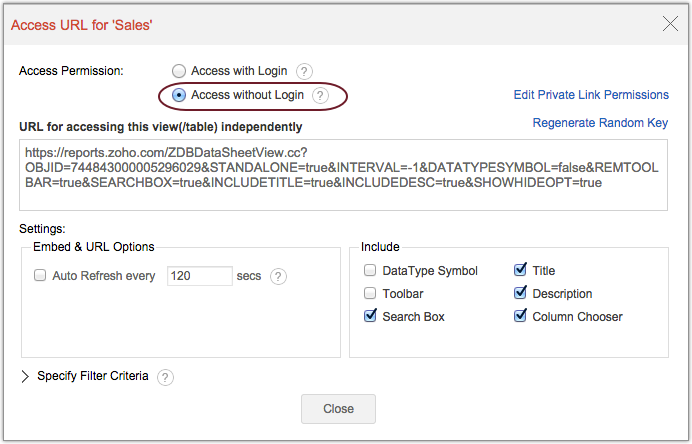Close the dialog with the X icon
The height and width of the screenshot is (444, 692).
(x=669, y=24)
